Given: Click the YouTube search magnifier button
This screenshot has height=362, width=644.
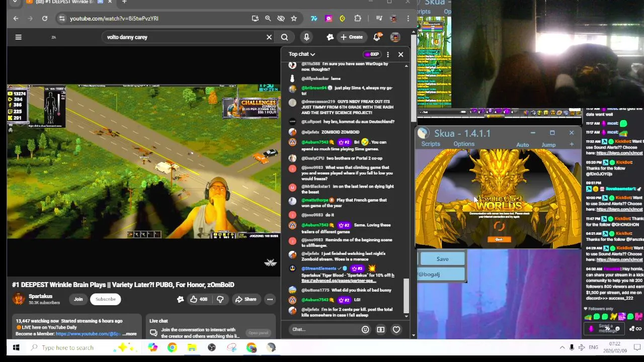Looking at the screenshot, I should point(284,37).
